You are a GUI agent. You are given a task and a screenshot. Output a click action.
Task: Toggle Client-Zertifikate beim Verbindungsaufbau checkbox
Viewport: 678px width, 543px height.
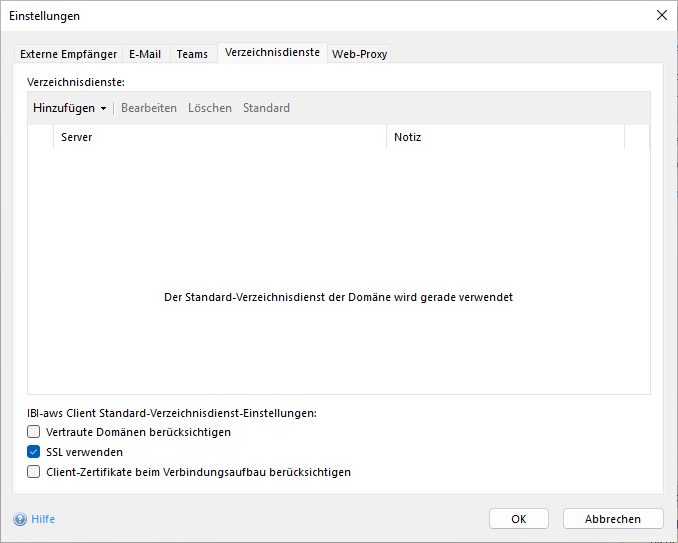(34, 472)
